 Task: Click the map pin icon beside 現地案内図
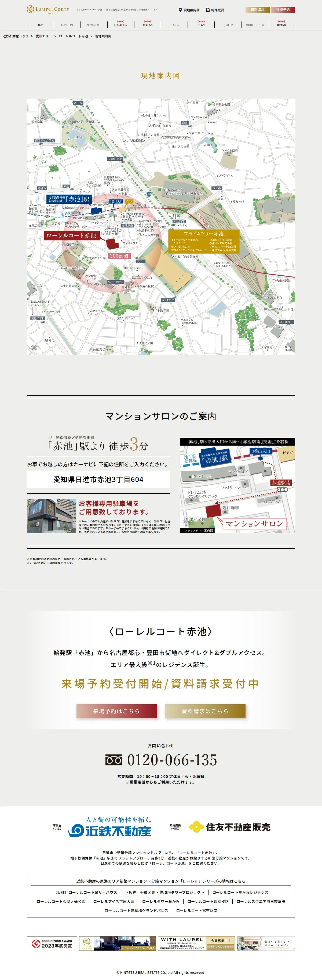click(180, 10)
